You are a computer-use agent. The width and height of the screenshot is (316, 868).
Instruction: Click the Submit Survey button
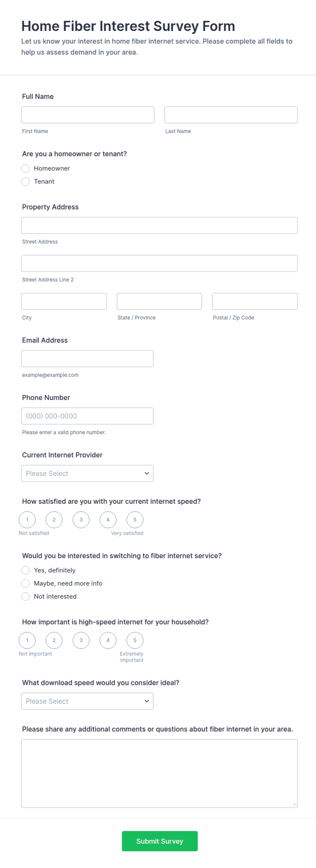pos(160,840)
